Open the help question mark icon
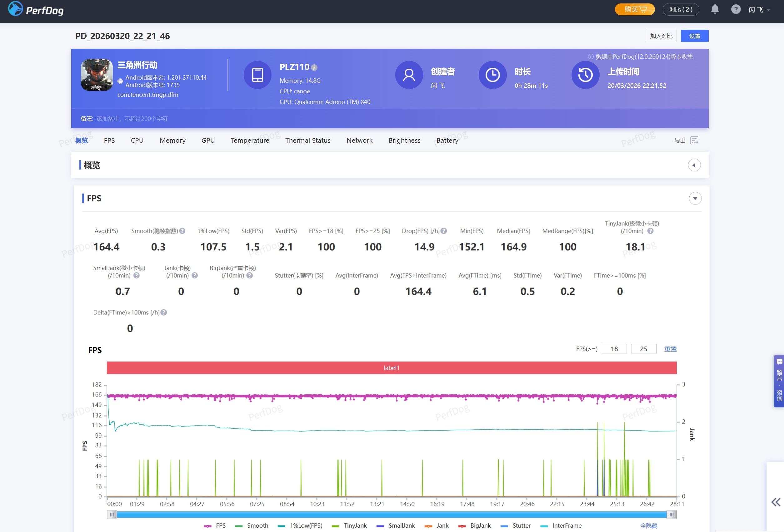The width and height of the screenshot is (784, 532). click(x=736, y=9)
